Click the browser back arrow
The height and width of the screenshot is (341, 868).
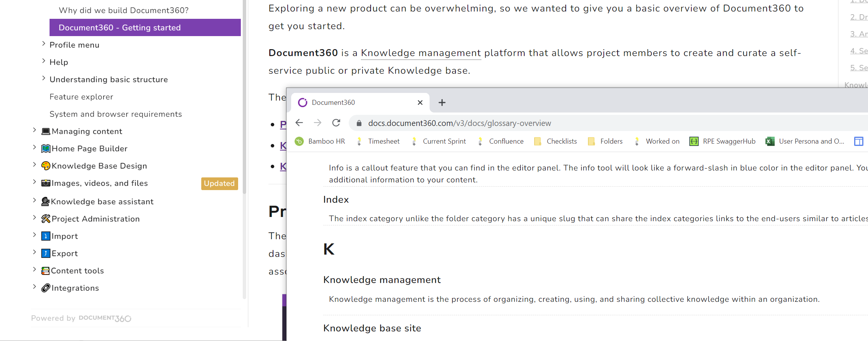click(299, 123)
